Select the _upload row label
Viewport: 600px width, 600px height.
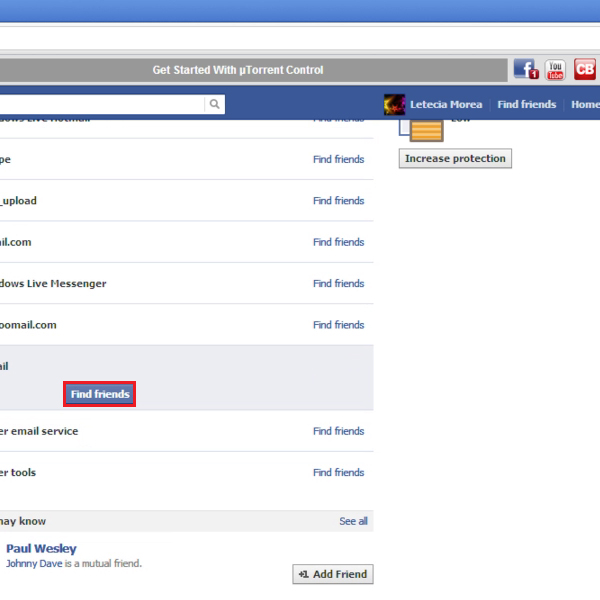click(18, 201)
